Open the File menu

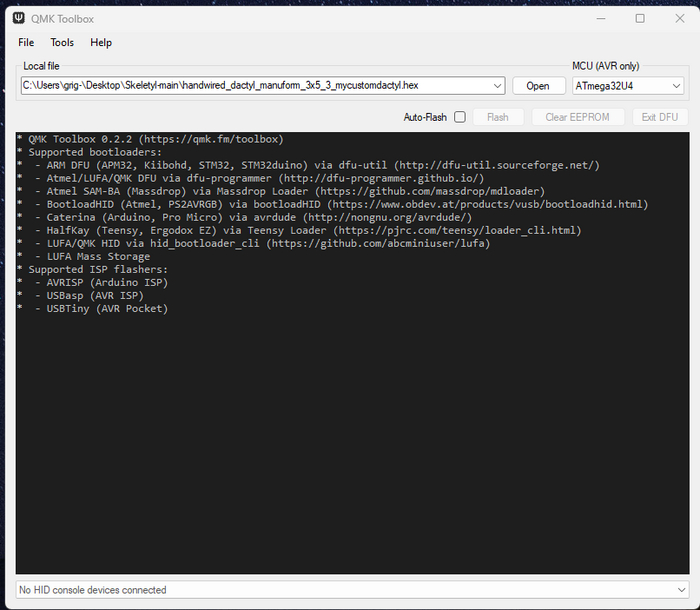coord(26,42)
